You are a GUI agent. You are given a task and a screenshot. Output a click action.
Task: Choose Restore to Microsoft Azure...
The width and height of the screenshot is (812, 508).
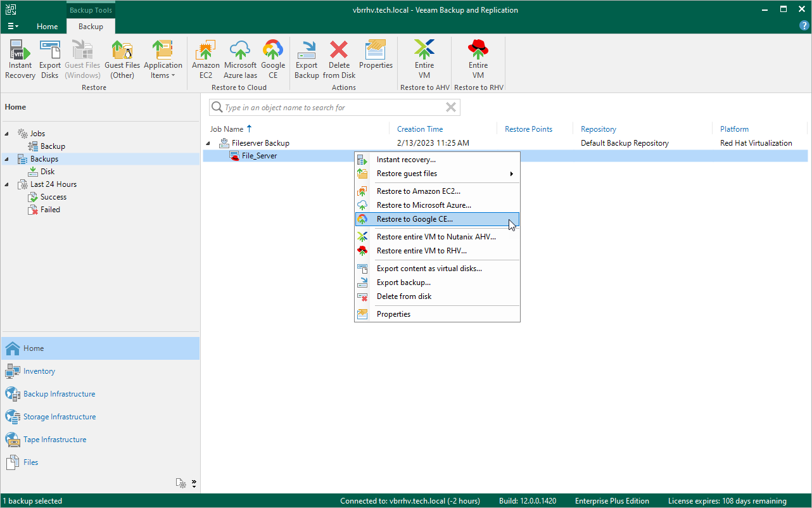point(437,205)
